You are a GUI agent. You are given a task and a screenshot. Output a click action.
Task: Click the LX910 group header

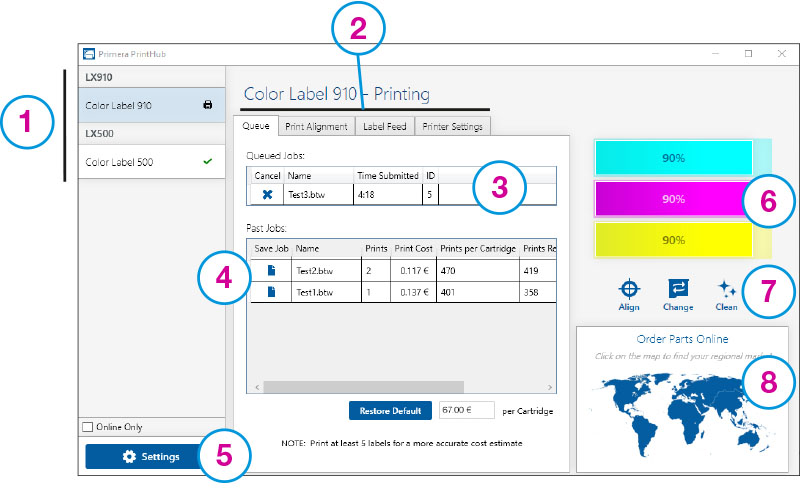pyautogui.click(x=152, y=77)
